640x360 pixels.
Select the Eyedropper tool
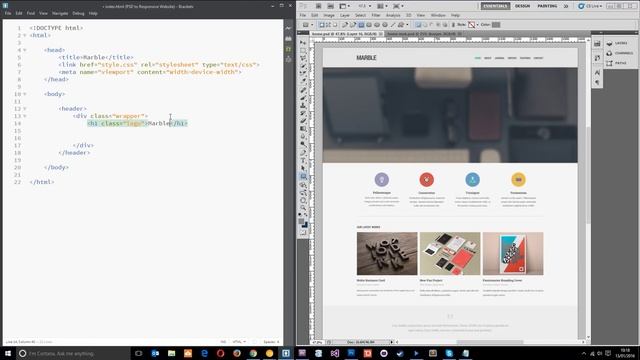(303, 81)
